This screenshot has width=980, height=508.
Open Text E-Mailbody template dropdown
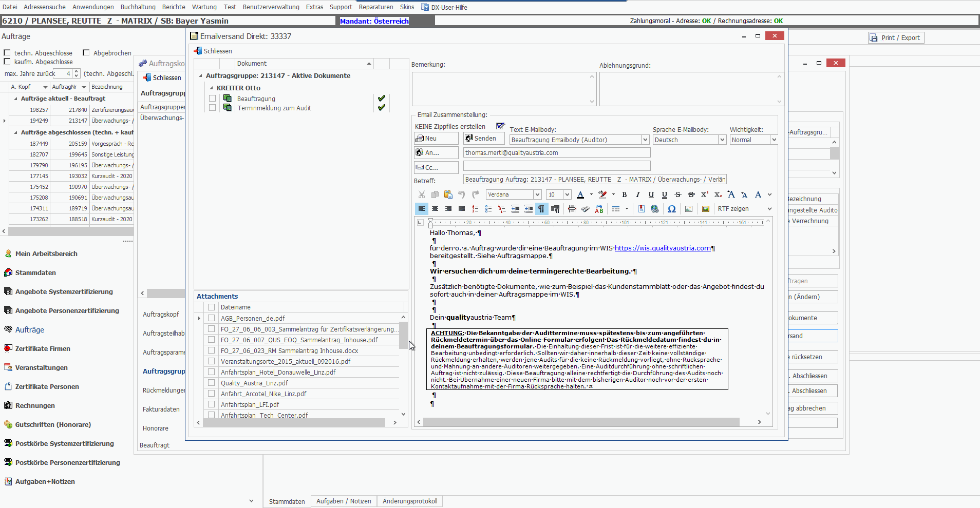coord(645,140)
